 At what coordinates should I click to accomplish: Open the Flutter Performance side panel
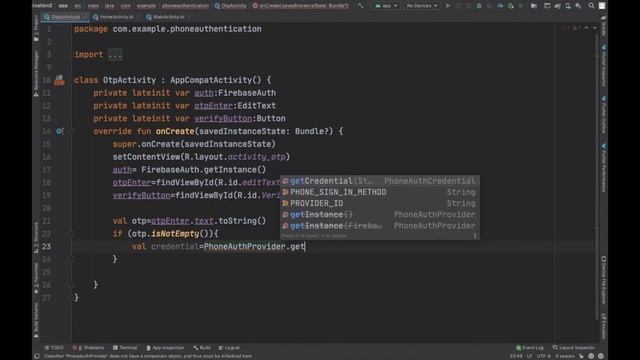coord(604,167)
